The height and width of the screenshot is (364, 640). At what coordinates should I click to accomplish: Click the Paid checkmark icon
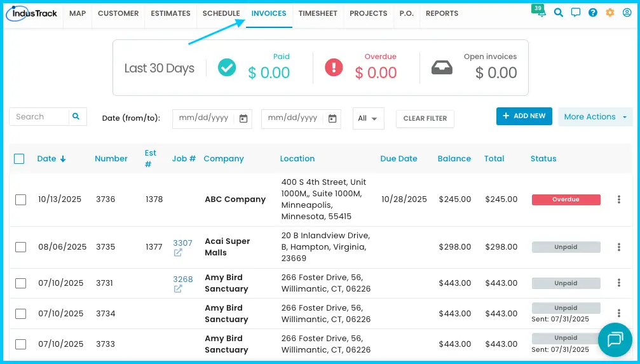pyautogui.click(x=226, y=67)
